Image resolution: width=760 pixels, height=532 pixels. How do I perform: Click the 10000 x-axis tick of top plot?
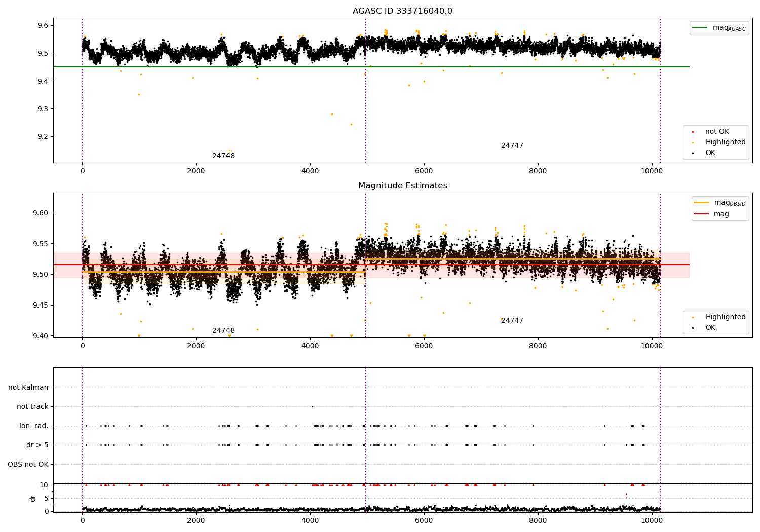(652, 171)
